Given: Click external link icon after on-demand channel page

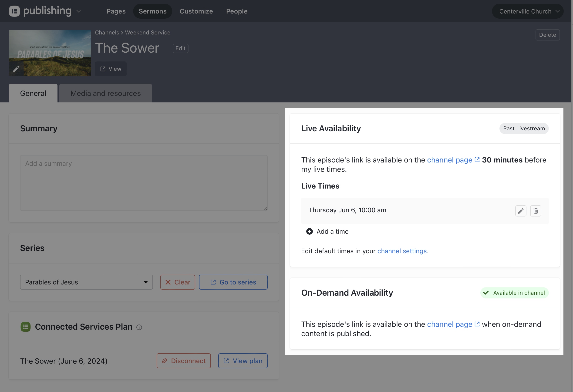Looking at the screenshot, I should pos(477,324).
